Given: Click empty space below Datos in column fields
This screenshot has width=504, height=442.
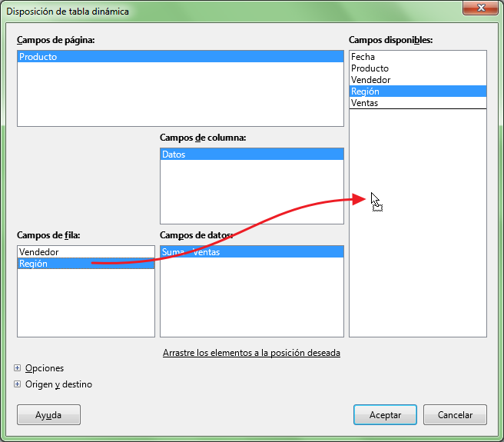Looking at the screenshot, I should tap(251, 192).
